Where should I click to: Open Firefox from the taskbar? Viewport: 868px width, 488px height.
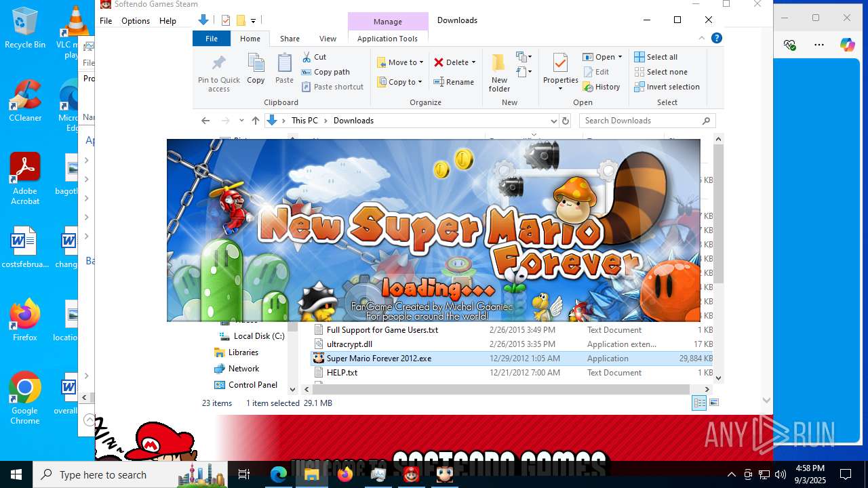(345, 474)
